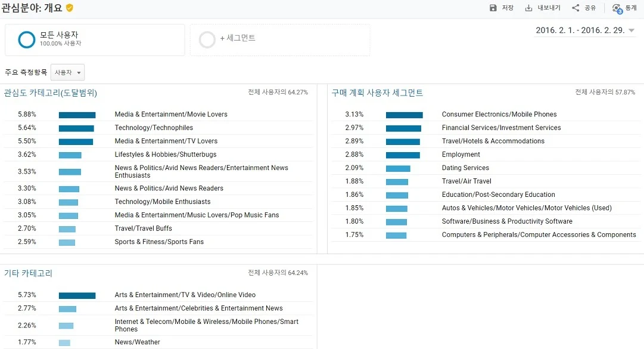The image size is (644, 349).
Task: Click Travel/Air Travel row
Action: pos(486,181)
